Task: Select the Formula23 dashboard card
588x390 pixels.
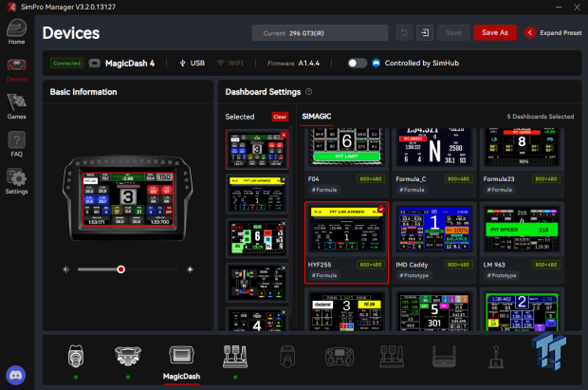Action: tap(522, 163)
